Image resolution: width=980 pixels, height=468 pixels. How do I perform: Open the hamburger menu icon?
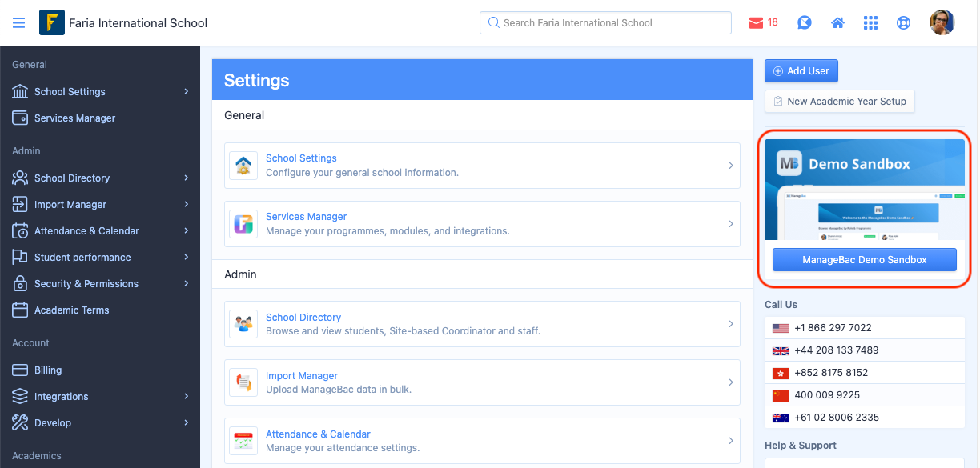(18, 23)
